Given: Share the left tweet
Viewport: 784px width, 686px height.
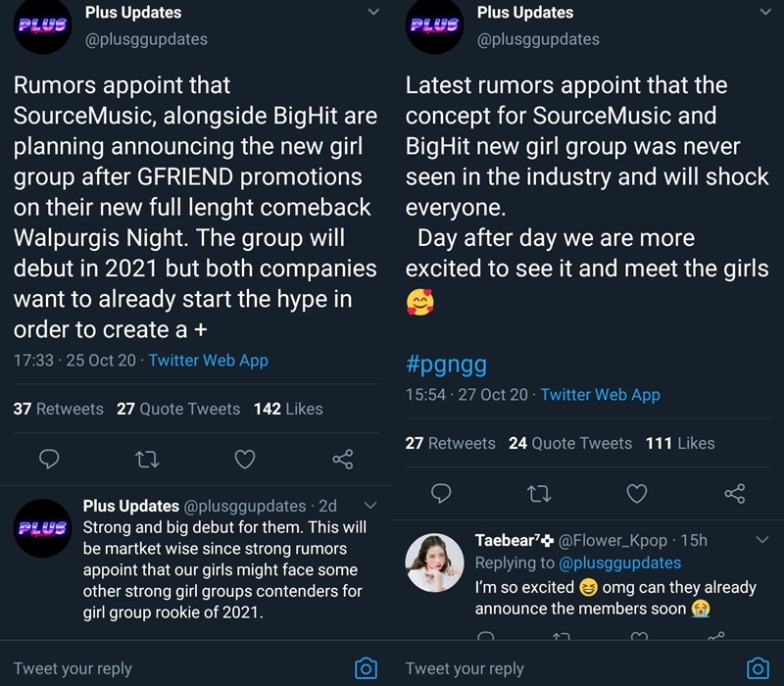Looking at the screenshot, I should tap(342, 459).
